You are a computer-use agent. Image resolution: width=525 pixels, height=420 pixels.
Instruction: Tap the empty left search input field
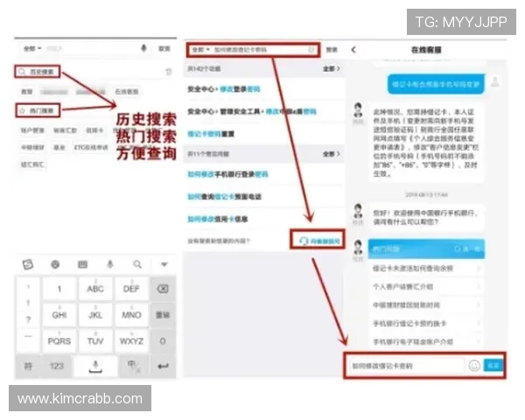click(x=90, y=49)
